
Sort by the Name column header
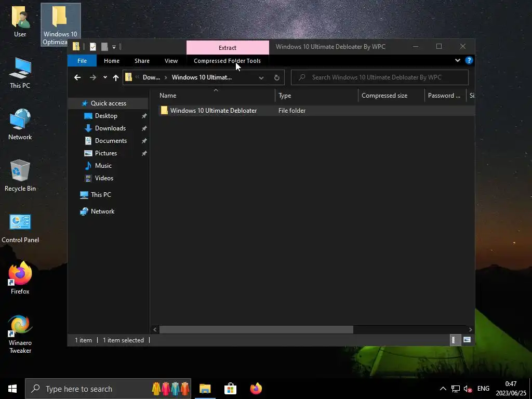click(216, 96)
